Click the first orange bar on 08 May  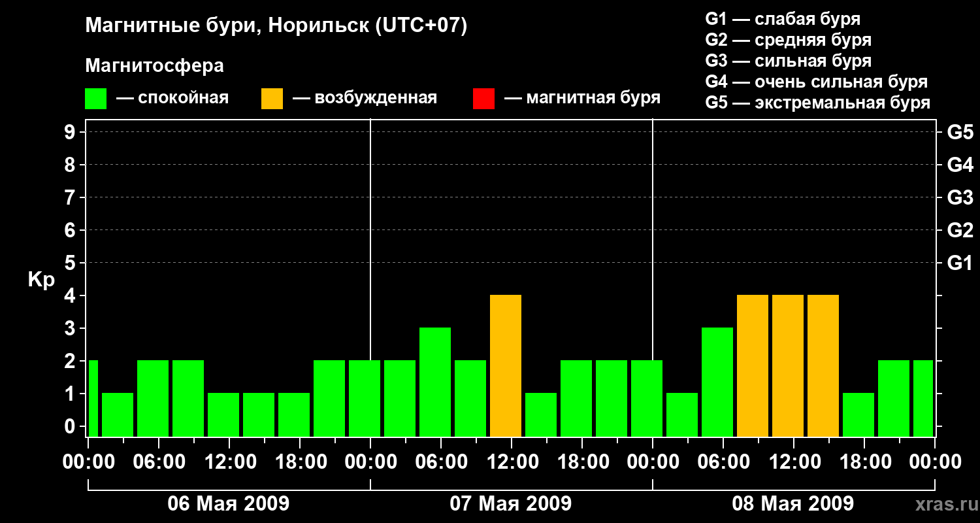tap(753, 365)
